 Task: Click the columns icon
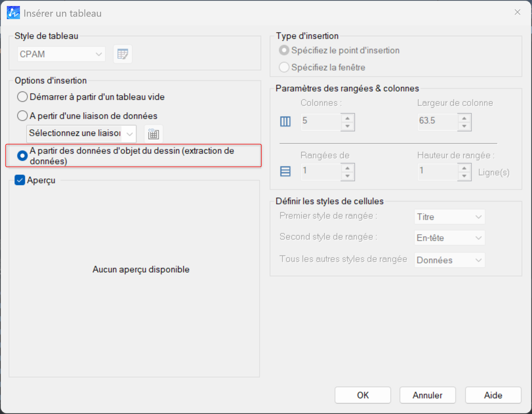point(285,121)
